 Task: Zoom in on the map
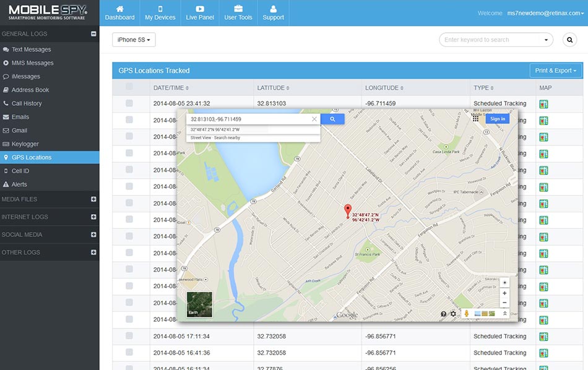[504, 293]
